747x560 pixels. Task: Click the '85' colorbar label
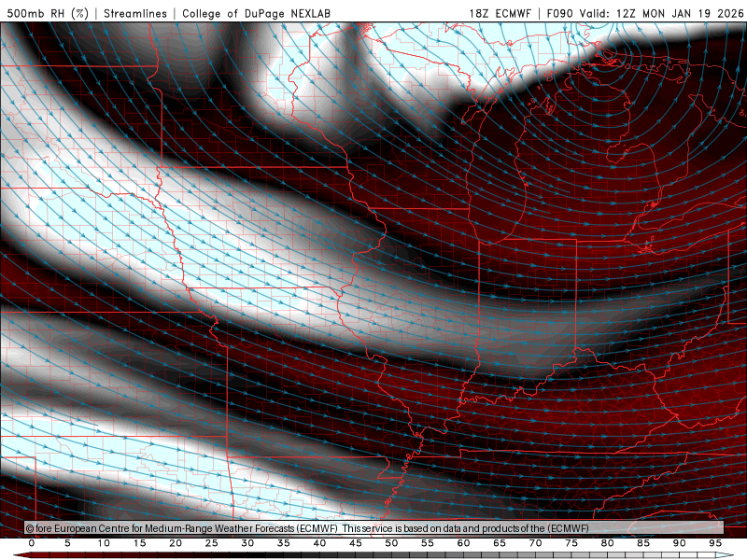[x=643, y=543]
